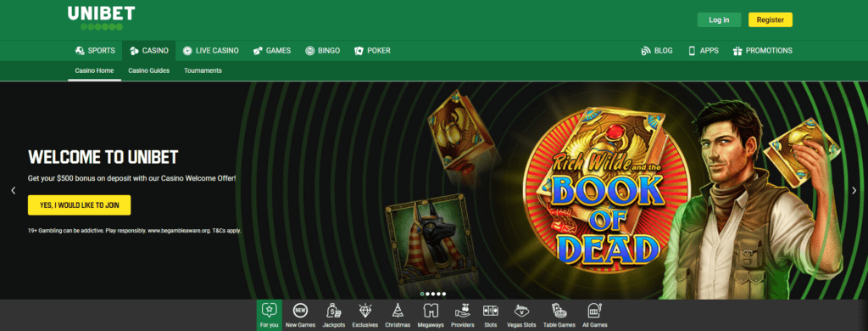Viewport: 868px width, 331px height.
Task: Select the last carousel dot indicator
Action: [x=444, y=294]
